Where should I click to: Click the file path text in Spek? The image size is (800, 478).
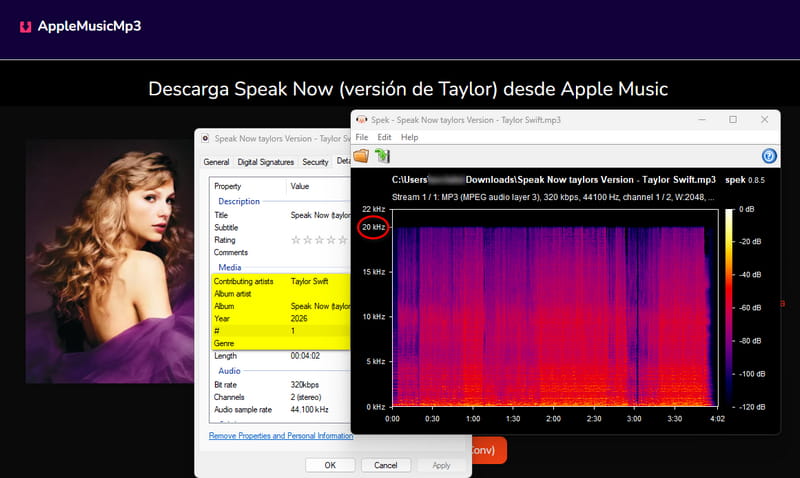click(554, 180)
